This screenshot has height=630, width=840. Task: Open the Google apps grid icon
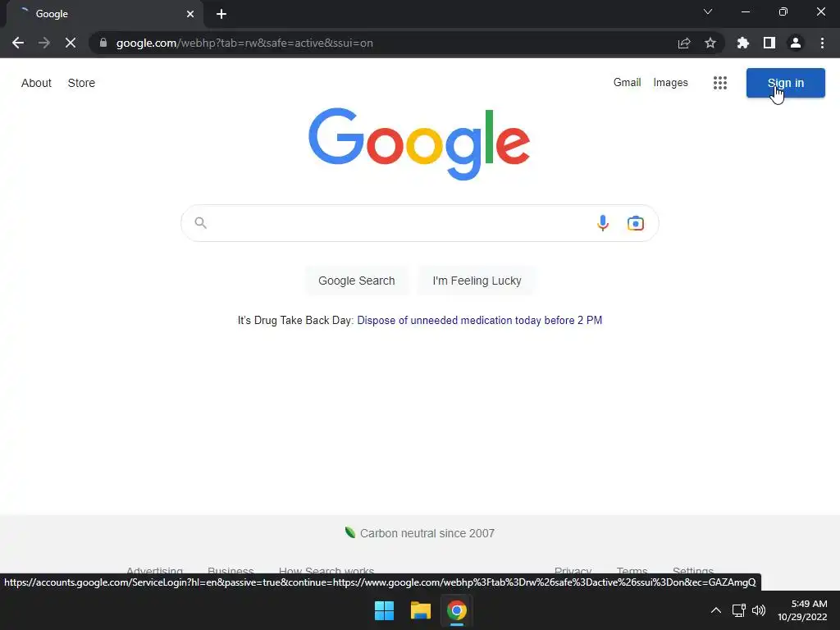tap(720, 83)
